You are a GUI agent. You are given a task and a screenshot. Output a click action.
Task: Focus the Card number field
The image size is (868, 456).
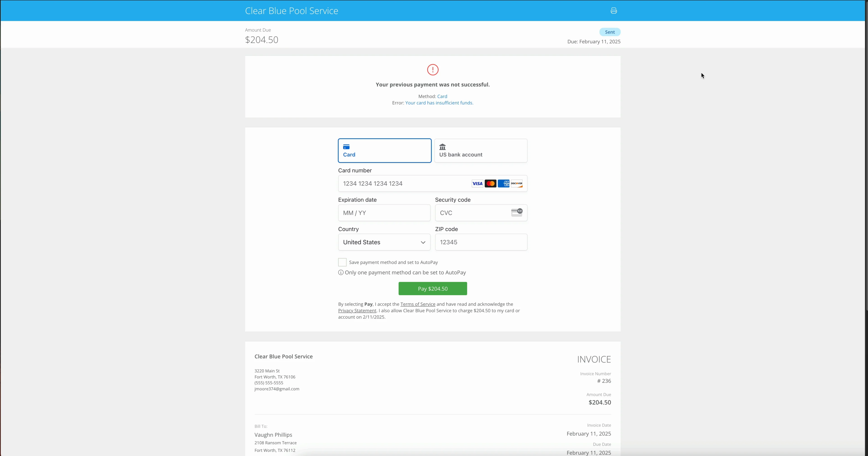433,183
